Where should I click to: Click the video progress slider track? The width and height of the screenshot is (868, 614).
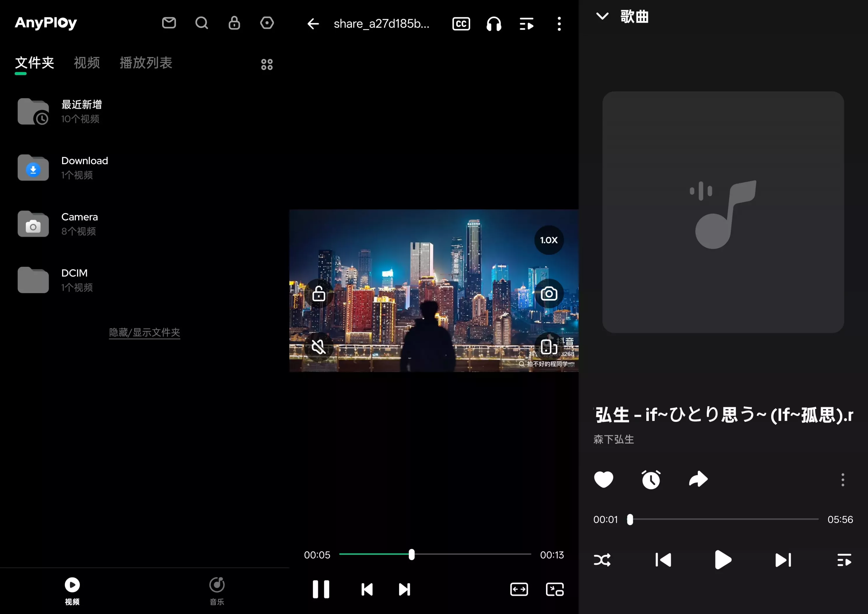[473, 554]
